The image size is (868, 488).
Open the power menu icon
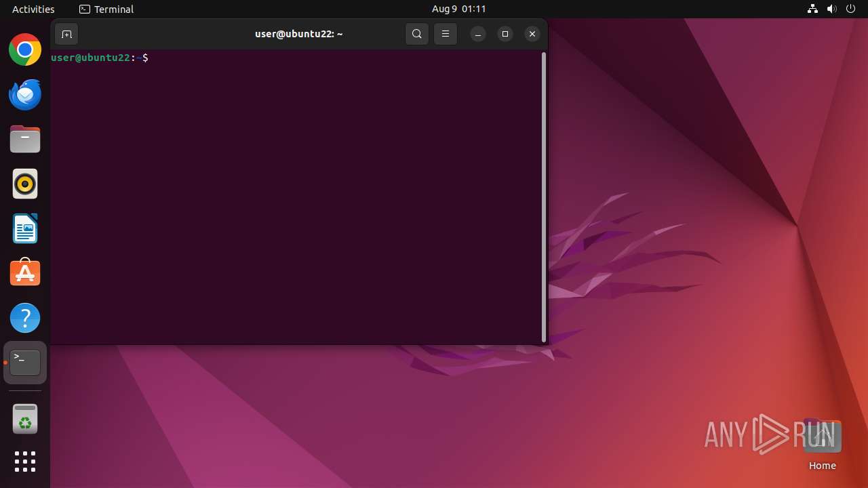[x=850, y=9]
